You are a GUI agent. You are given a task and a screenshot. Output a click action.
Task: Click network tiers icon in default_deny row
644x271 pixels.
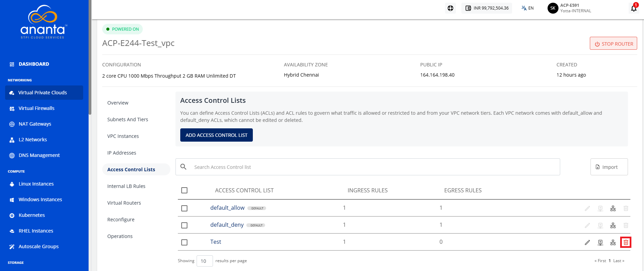pyautogui.click(x=613, y=225)
